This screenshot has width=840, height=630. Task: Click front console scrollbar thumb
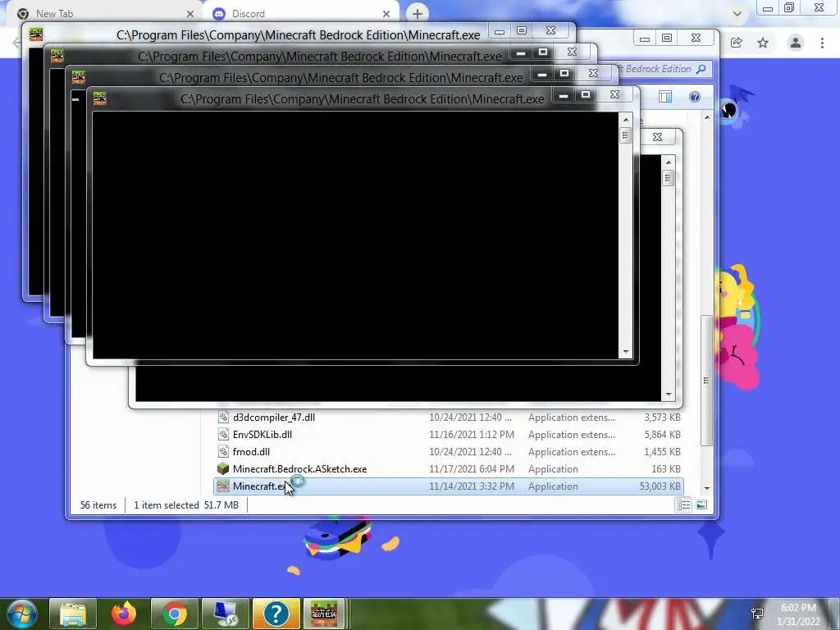625,135
